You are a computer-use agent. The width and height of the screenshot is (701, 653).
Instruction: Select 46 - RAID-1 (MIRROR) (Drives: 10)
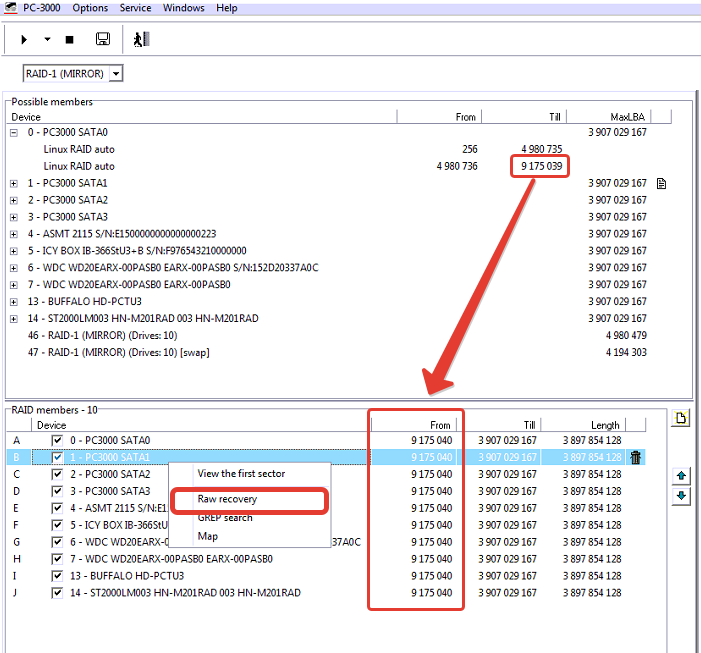(102, 336)
